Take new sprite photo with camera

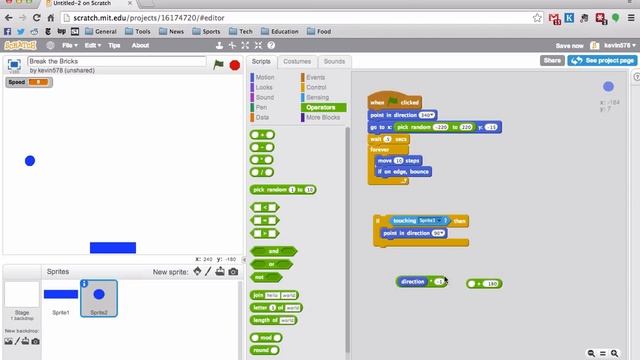coord(233,272)
